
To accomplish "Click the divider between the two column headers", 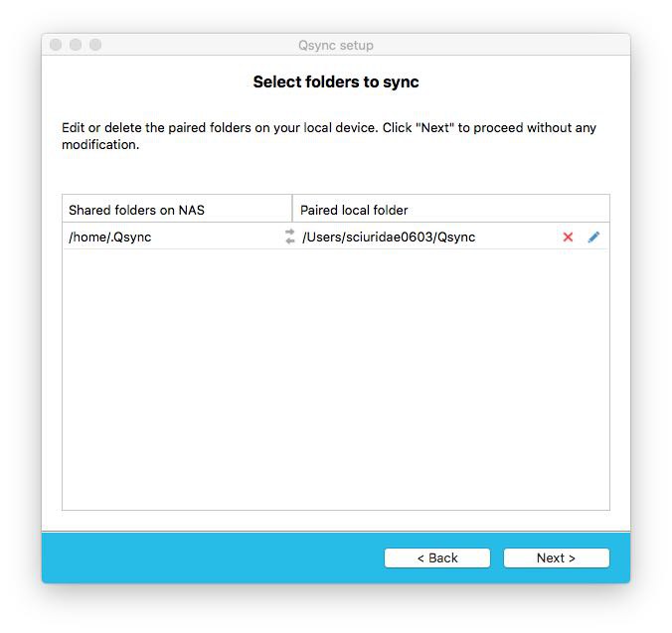I will [x=292, y=209].
